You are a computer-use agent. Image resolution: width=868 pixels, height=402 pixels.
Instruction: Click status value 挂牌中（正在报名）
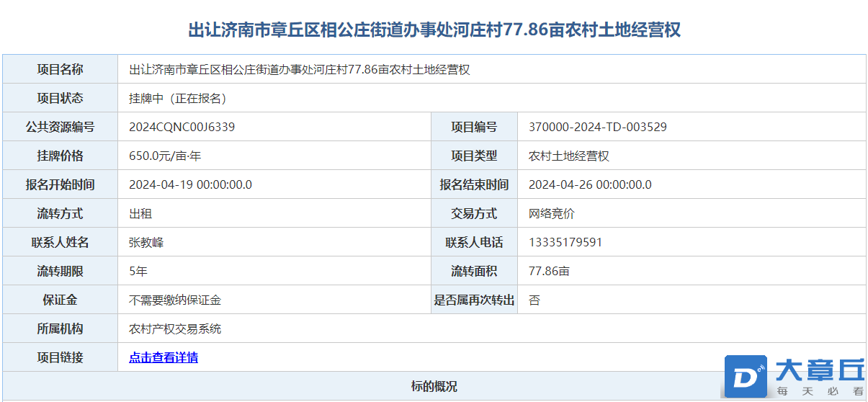point(181,99)
